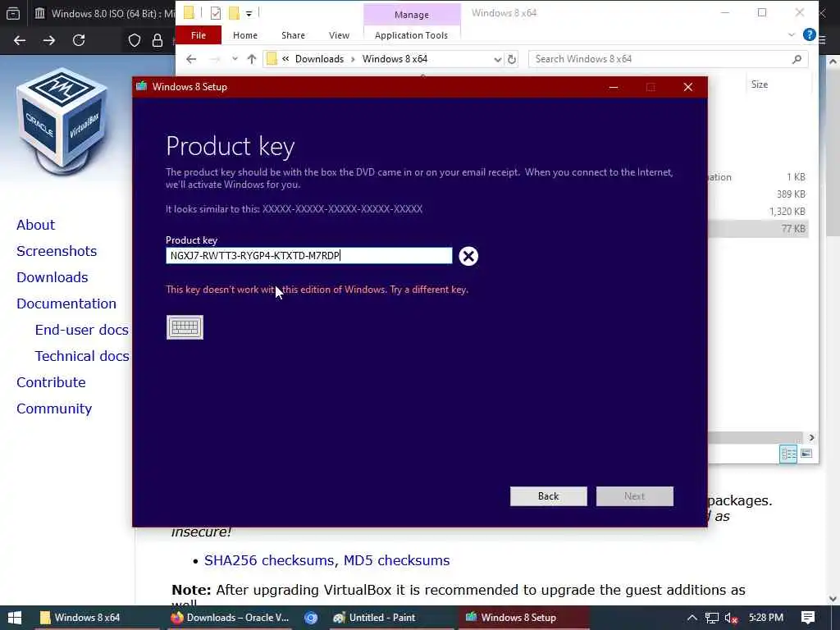
Task: Select the Manage contextual tab
Action: [x=412, y=15]
